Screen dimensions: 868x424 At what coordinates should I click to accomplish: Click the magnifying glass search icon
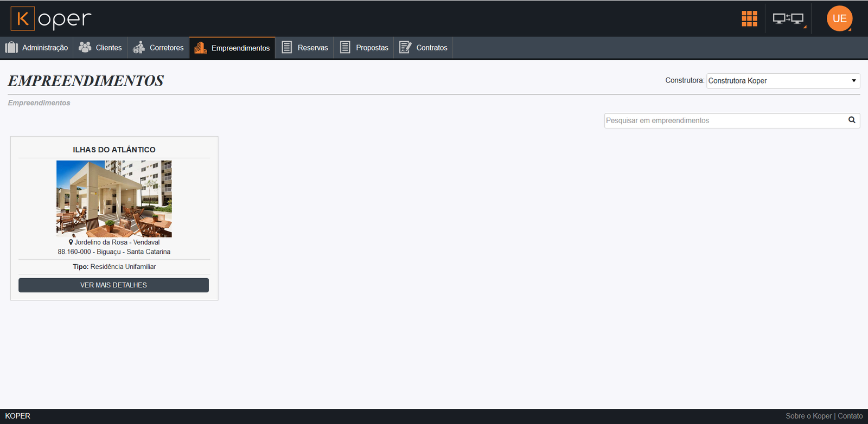852,120
